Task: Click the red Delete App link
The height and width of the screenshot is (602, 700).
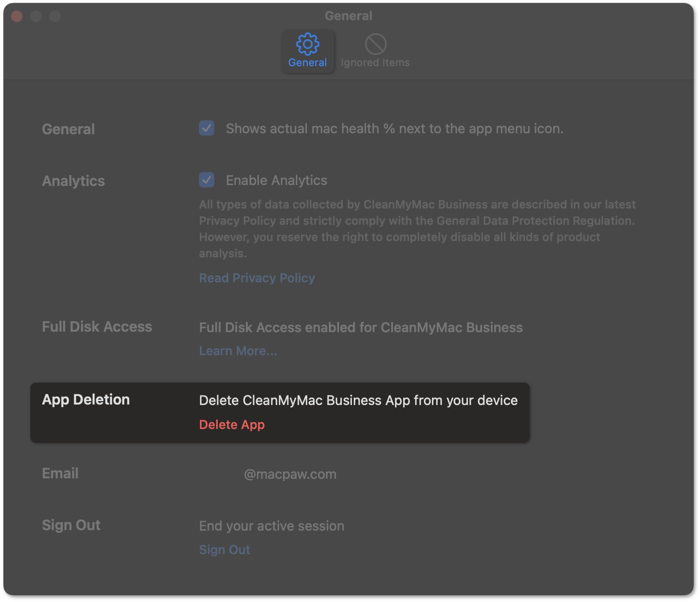Action: pyautogui.click(x=232, y=425)
